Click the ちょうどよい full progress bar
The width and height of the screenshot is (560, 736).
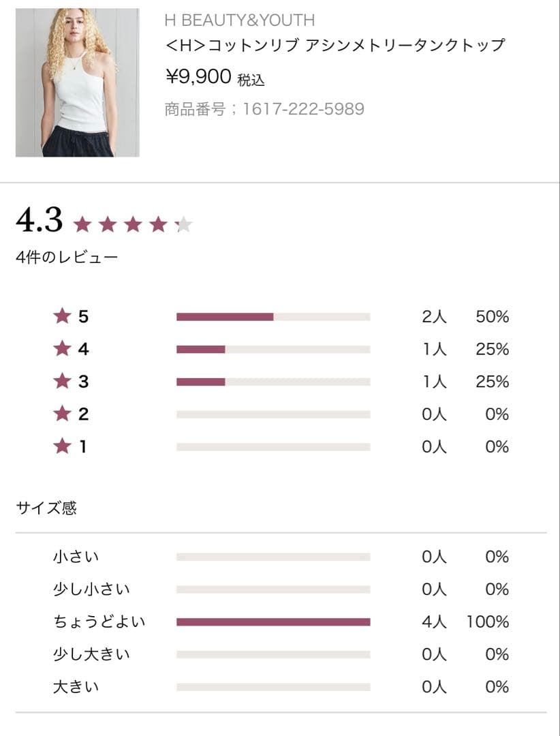[273, 621]
